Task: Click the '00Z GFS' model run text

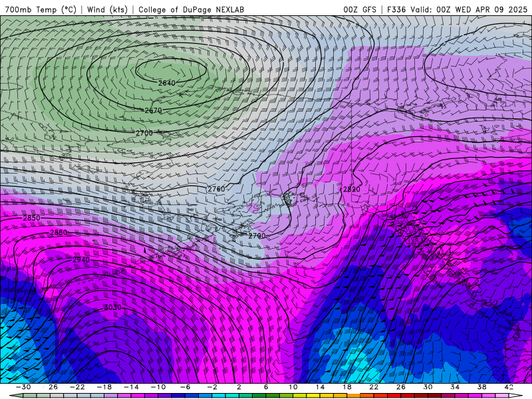Action: click(x=360, y=10)
